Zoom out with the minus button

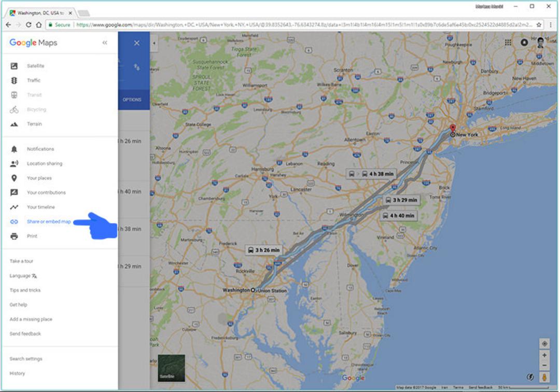tap(544, 365)
